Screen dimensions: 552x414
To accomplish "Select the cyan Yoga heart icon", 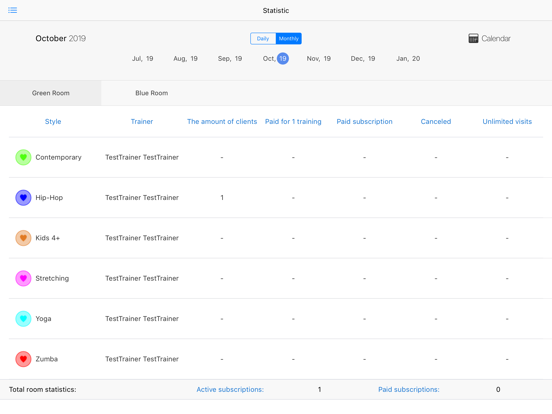I will [x=23, y=319].
